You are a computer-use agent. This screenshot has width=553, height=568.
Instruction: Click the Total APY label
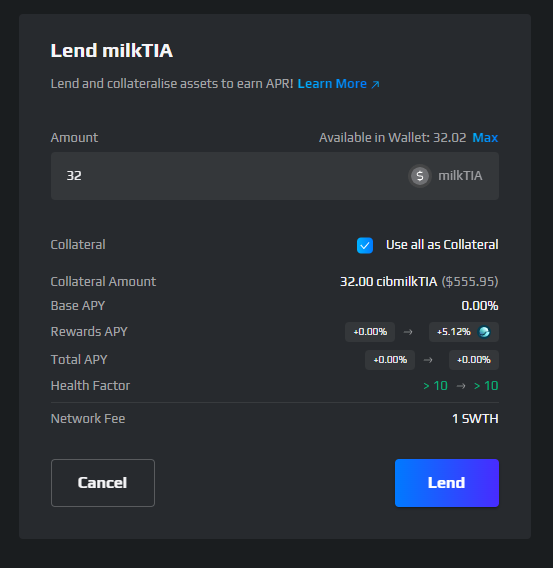(79, 360)
